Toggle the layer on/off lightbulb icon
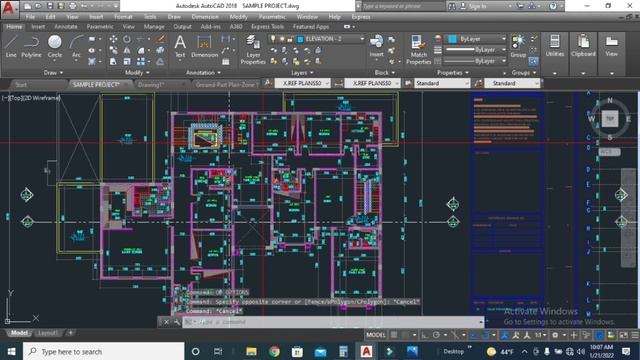The height and width of the screenshot is (360, 640). (x=273, y=39)
